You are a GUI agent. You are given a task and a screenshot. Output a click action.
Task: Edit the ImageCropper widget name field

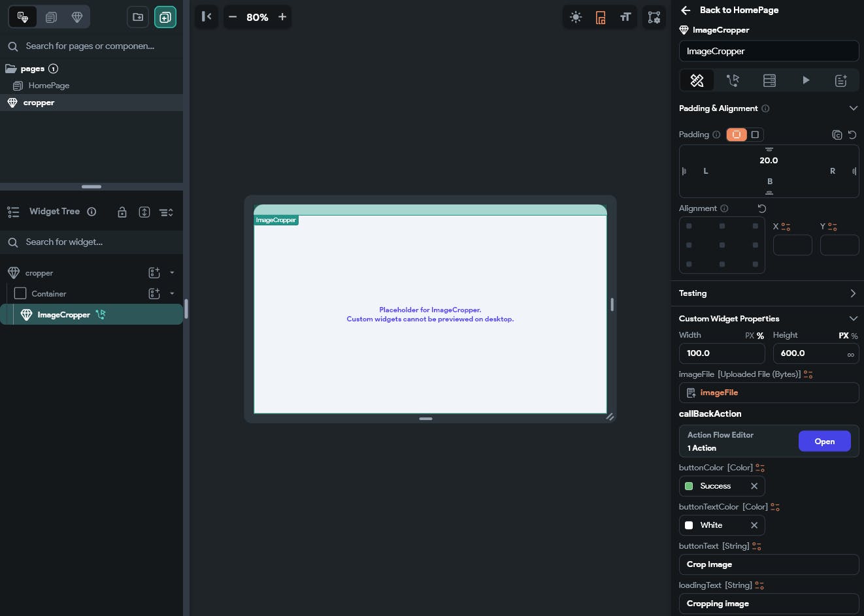point(769,51)
